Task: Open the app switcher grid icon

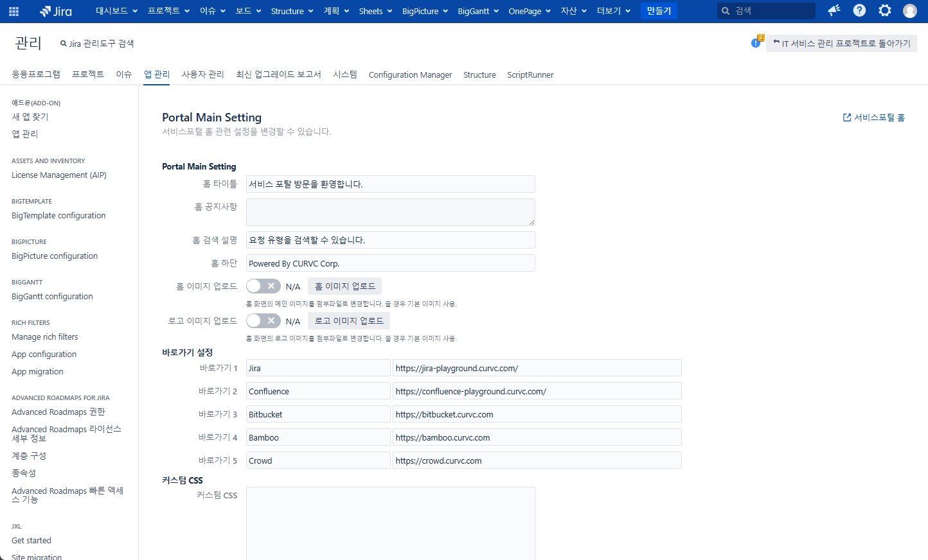Action: (x=13, y=11)
